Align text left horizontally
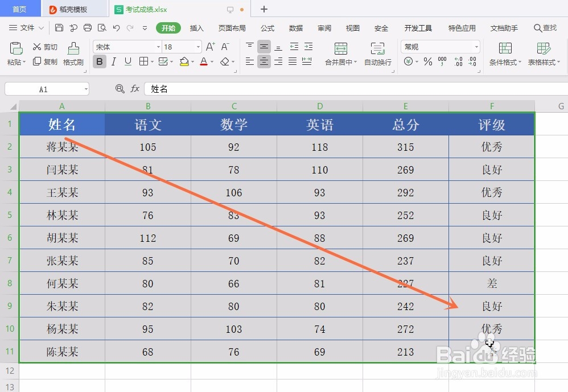This screenshot has width=568, height=392. (250, 61)
